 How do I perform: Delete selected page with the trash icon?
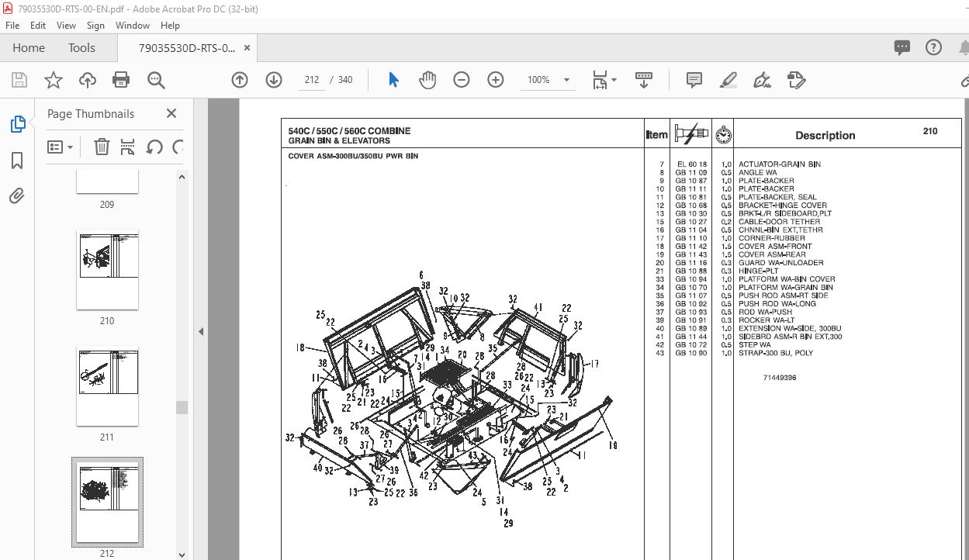[x=102, y=147]
